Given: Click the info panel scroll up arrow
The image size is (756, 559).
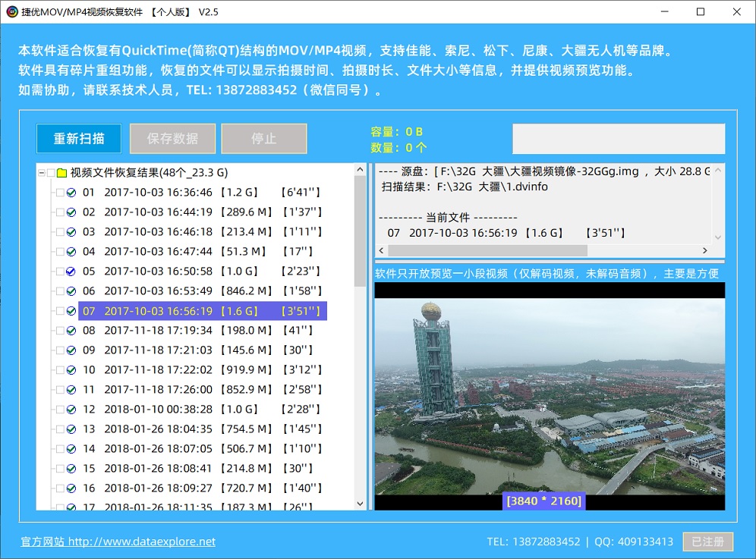Looking at the screenshot, I should pos(718,170).
